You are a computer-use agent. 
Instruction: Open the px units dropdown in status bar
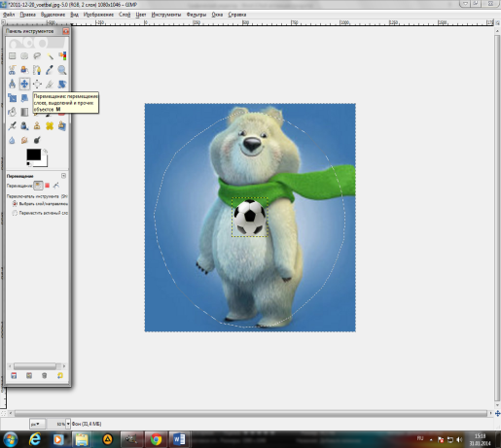[37, 424]
